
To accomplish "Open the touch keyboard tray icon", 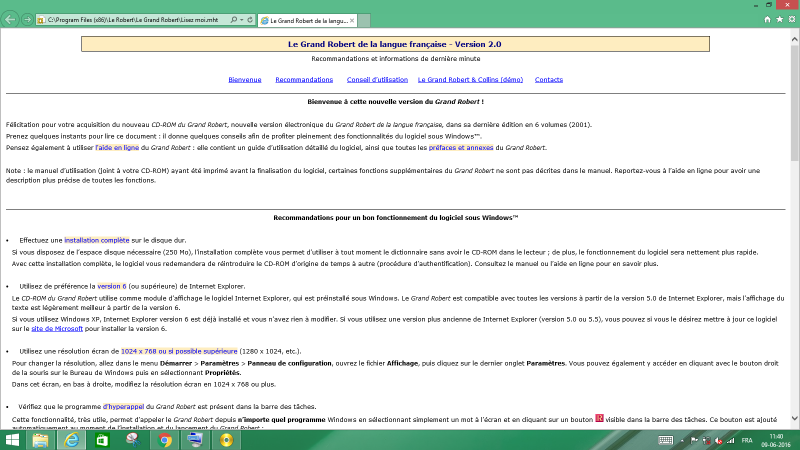I will coord(665,440).
